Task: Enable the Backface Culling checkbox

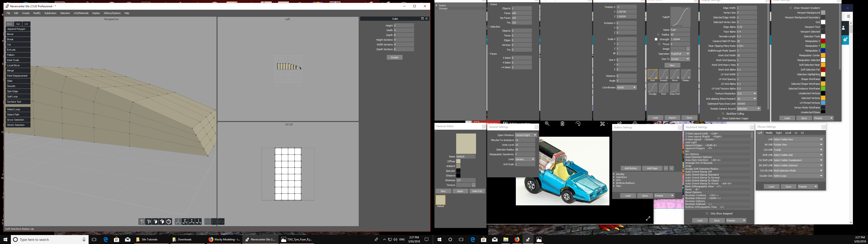Action: (x=723, y=114)
